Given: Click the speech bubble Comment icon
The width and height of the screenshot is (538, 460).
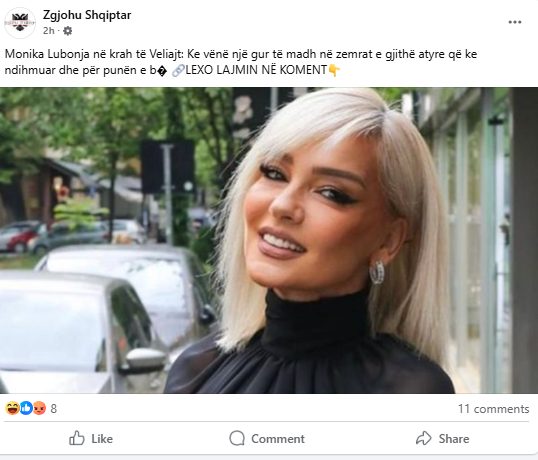Looking at the screenshot, I should pos(237,438).
